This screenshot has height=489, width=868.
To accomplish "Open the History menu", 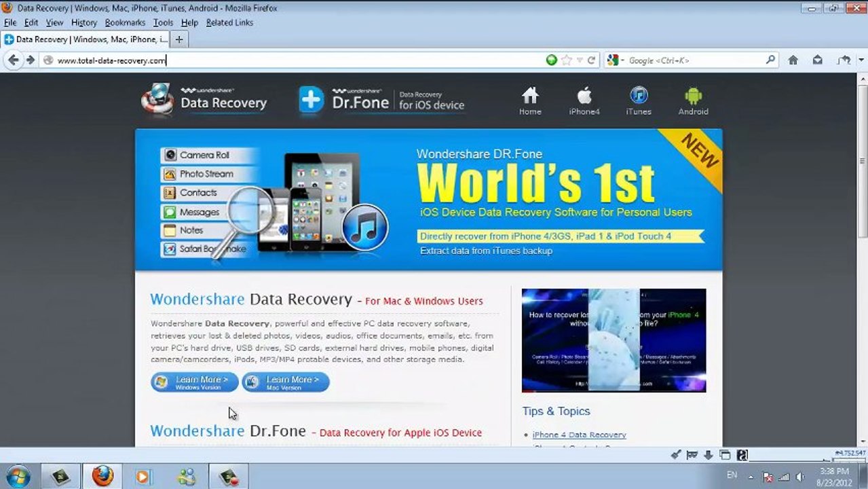I will pyautogui.click(x=84, y=22).
